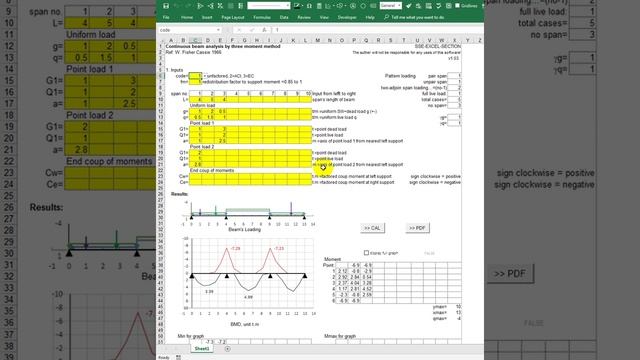Click the fill color bucket icon

[297, 6]
